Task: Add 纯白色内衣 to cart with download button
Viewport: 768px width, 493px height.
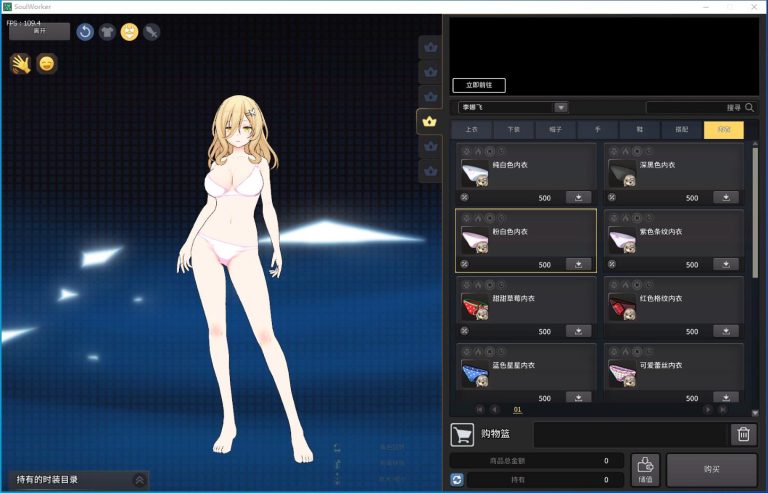Action: 578,197
